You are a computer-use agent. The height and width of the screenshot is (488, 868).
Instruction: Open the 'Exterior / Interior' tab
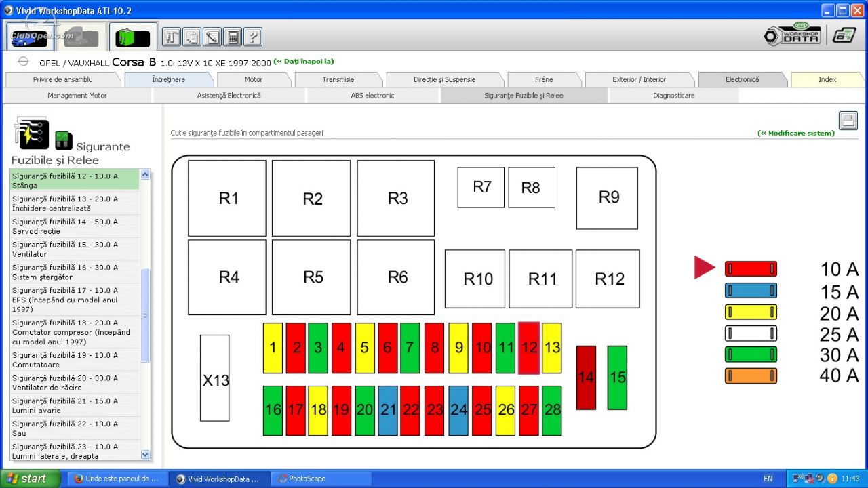click(639, 80)
